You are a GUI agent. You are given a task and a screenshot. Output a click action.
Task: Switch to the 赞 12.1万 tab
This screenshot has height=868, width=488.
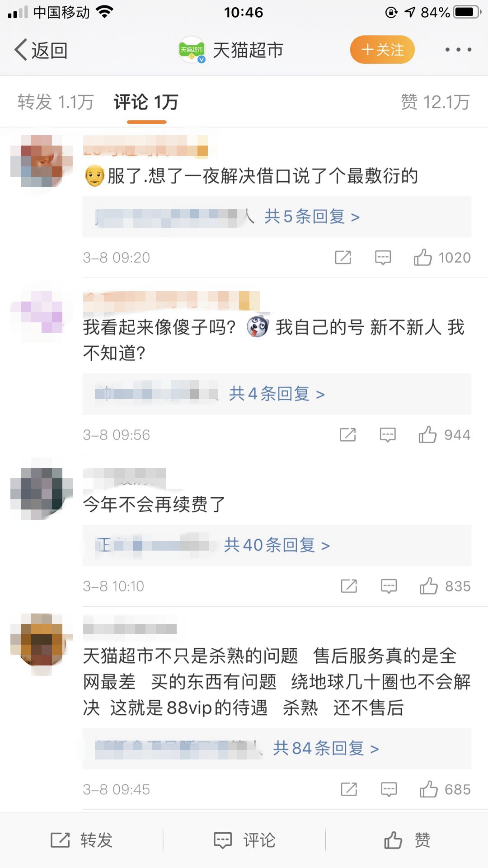(436, 102)
